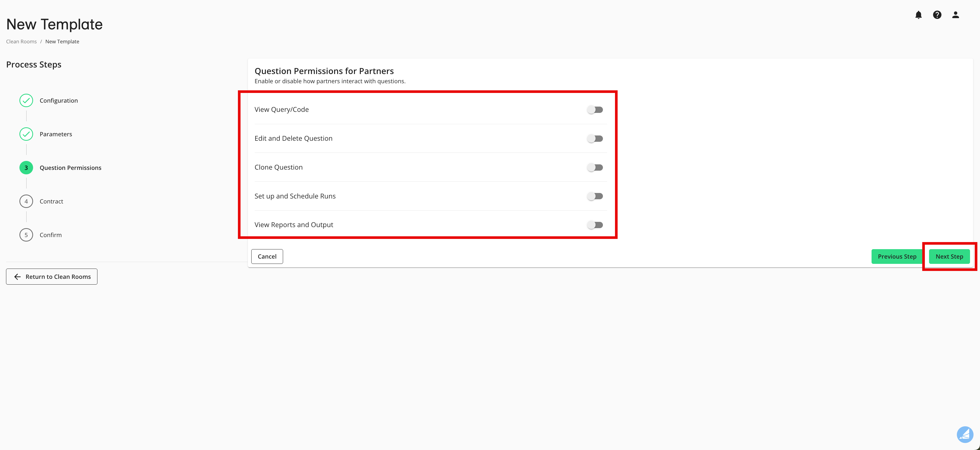Open the Clean Rooms breadcrumb link

[x=21, y=41]
